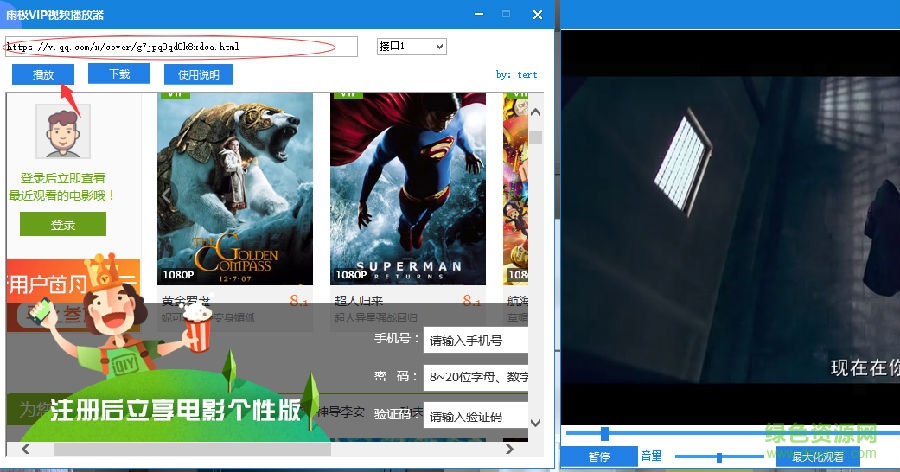Viewport: 900px width, 472px height.
Task: Close the VIP video player window
Action: [x=537, y=14]
